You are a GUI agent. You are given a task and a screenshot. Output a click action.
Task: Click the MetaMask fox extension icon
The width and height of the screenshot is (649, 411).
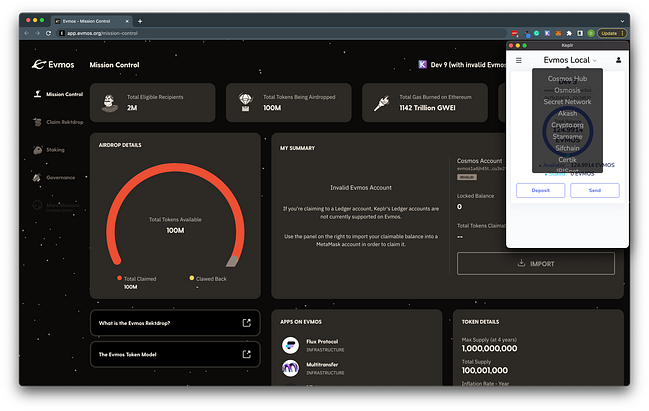point(558,33)
